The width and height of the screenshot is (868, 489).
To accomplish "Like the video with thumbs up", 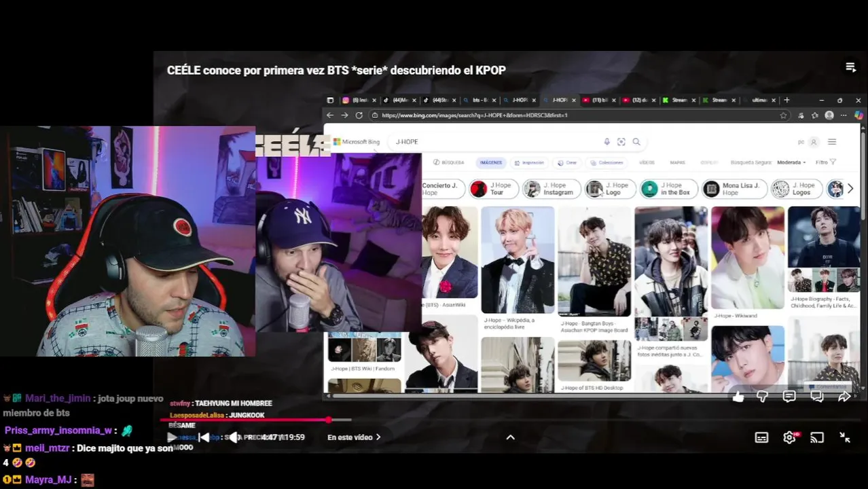I will pyautogui.click(x=738, y=397).
